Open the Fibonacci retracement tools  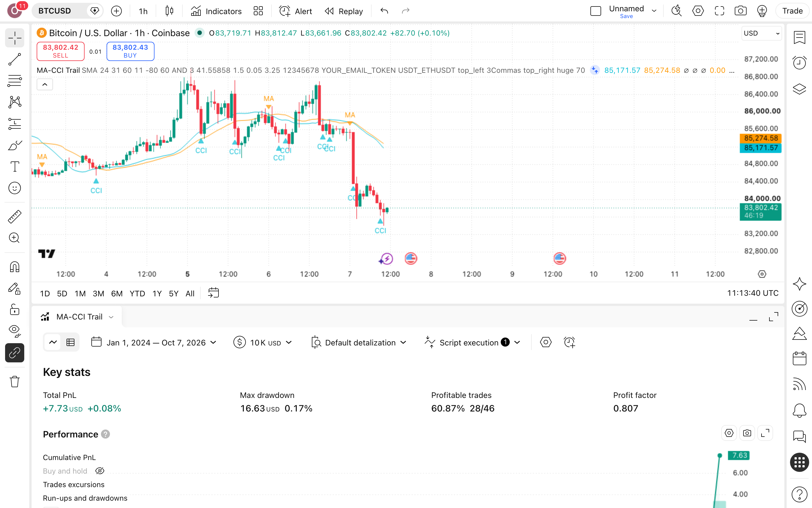(x=14, y=81)
